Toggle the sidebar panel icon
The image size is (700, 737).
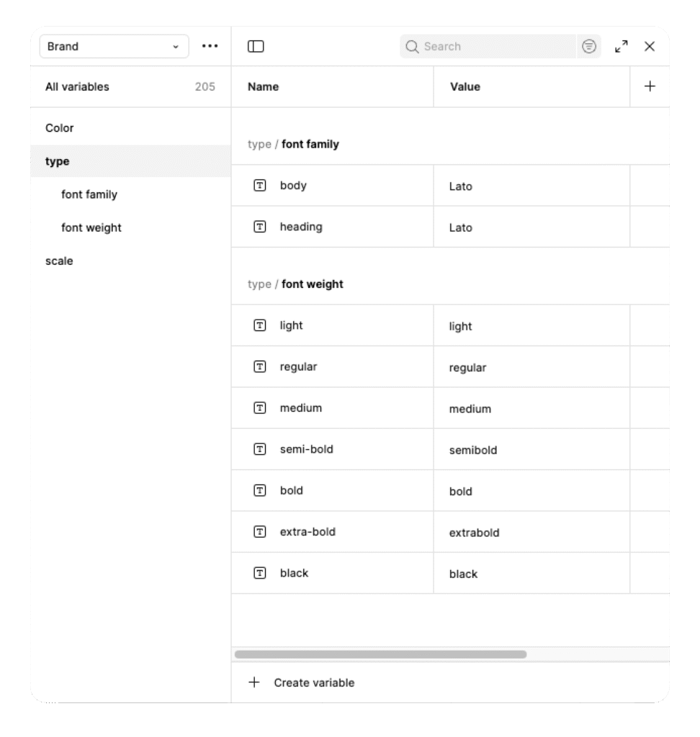(256, 47)
